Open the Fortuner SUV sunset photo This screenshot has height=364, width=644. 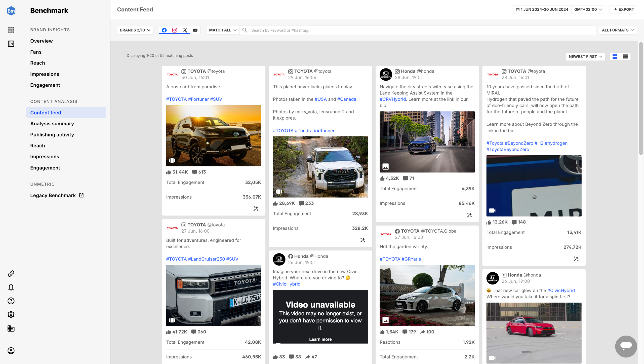[214, 136]
